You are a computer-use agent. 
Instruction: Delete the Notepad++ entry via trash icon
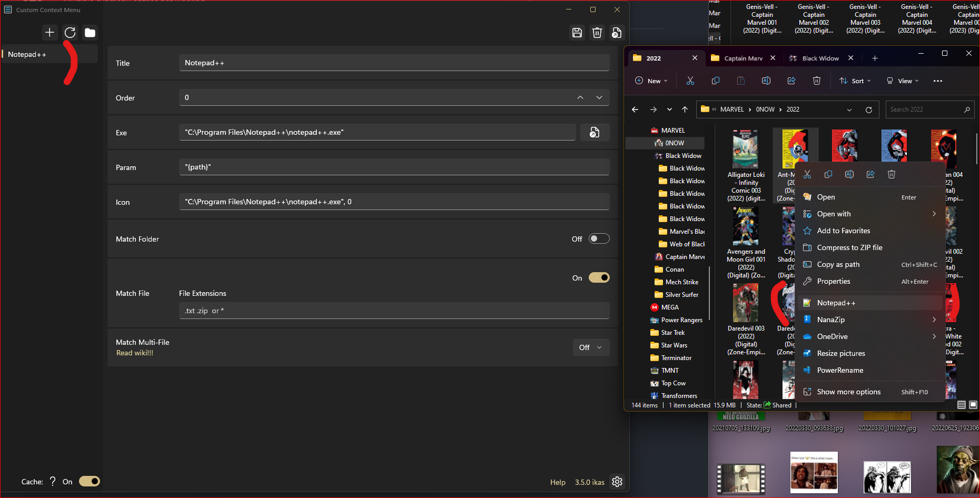(597, 32)
